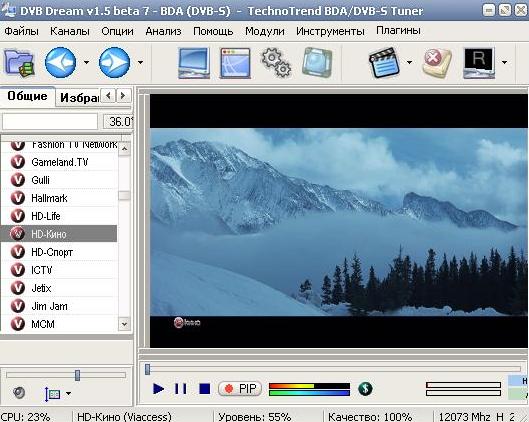Open the signal graph window icon

pos(235,63)
